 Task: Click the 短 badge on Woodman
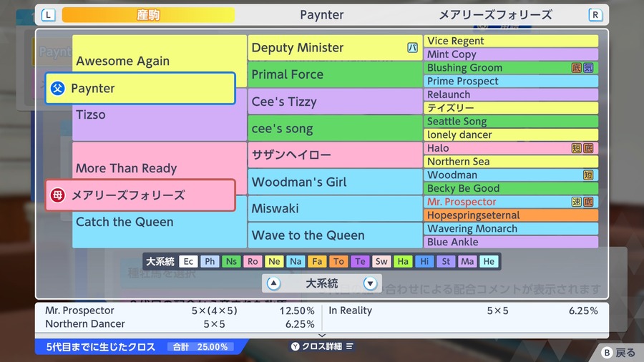(x=588, y=175)
